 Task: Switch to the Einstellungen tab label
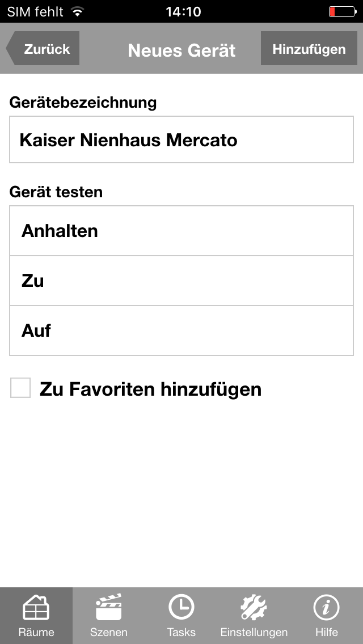click(x=254, y=632)
